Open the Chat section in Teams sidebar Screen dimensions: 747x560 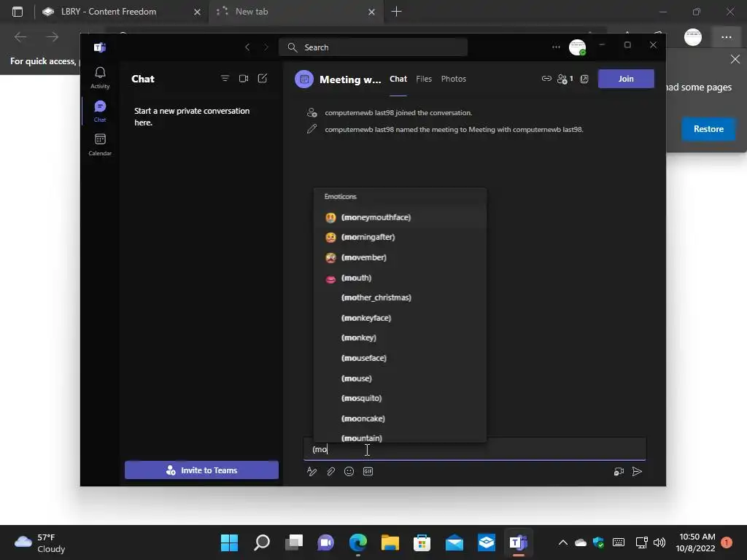(x=100, y=112)
